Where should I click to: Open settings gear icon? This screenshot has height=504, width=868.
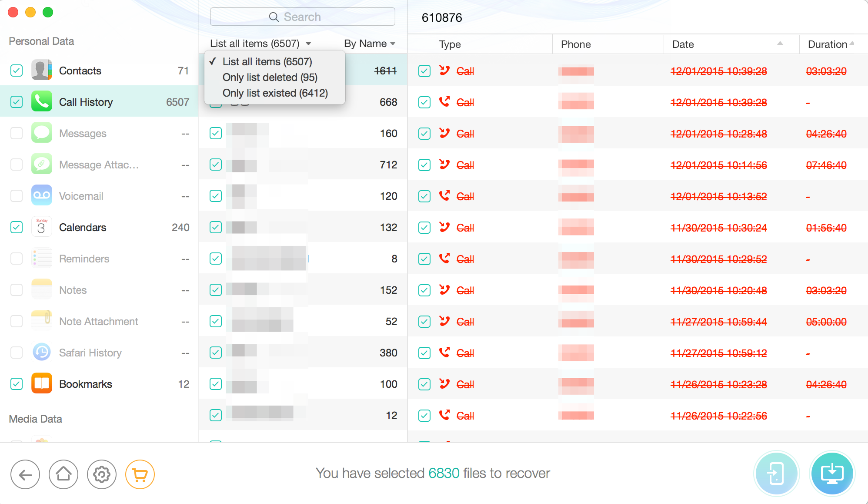pos(102,474)
